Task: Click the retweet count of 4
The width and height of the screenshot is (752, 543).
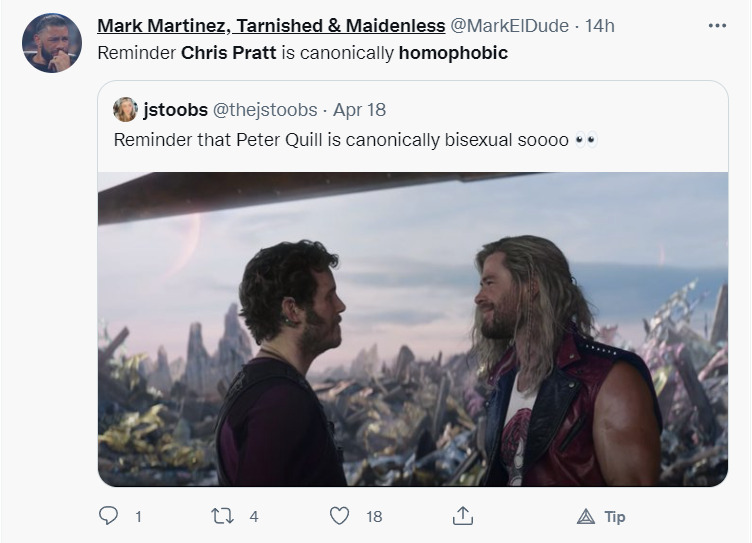Action: point(254,516)
